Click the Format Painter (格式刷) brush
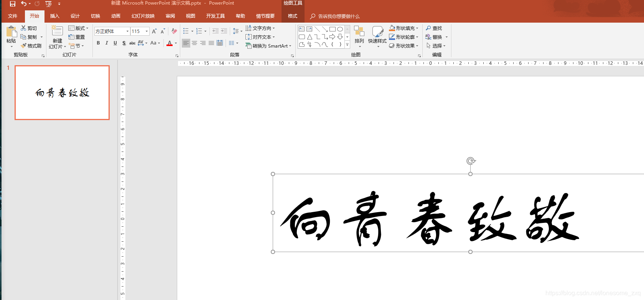This screenshot has height=300, width=644. [23, 46]
